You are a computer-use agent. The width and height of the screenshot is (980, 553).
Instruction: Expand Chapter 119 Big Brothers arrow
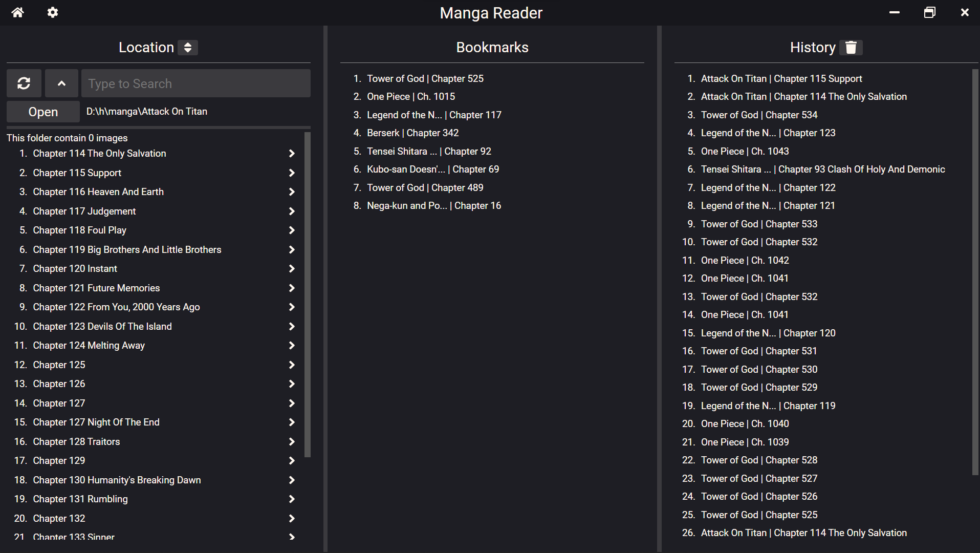point(292,250)
